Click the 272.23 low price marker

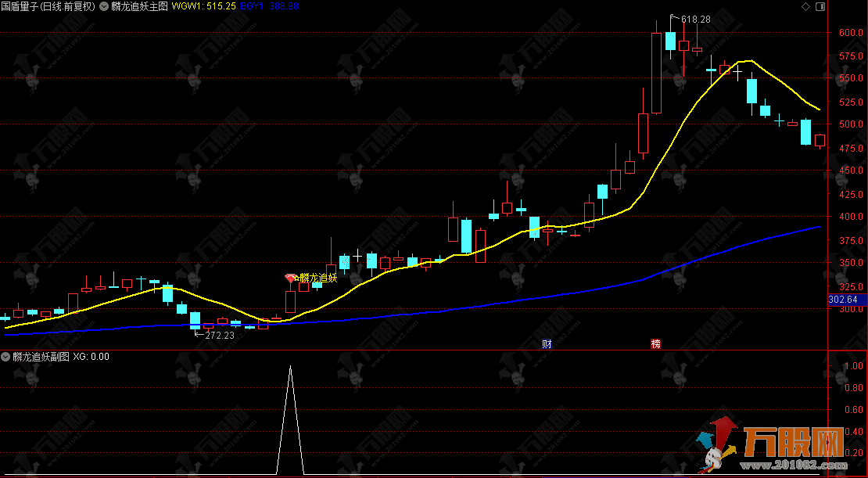[219, 335]
